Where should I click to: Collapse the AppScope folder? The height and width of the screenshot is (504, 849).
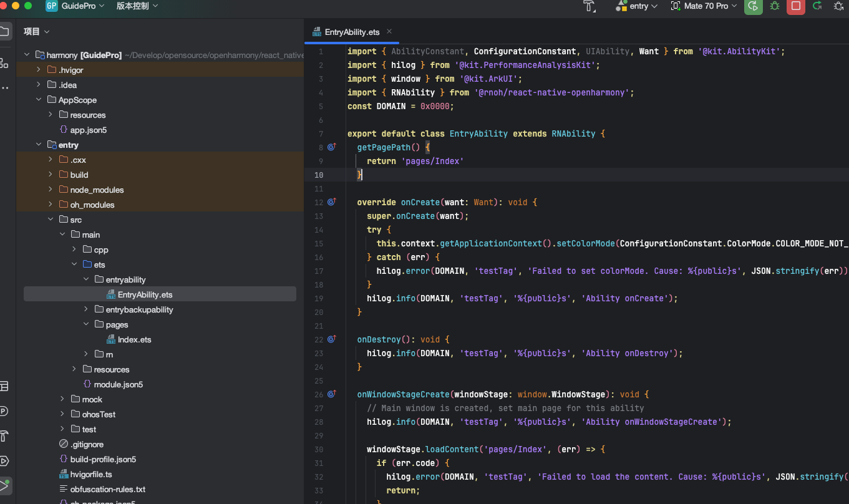pos(39,100)
